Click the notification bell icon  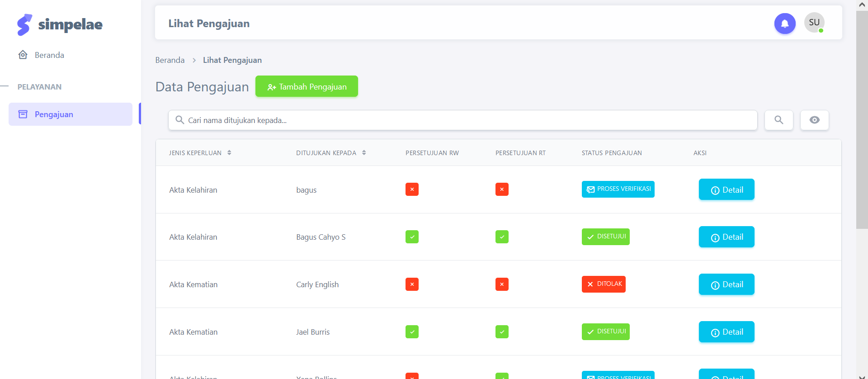[x=784, y=24]
